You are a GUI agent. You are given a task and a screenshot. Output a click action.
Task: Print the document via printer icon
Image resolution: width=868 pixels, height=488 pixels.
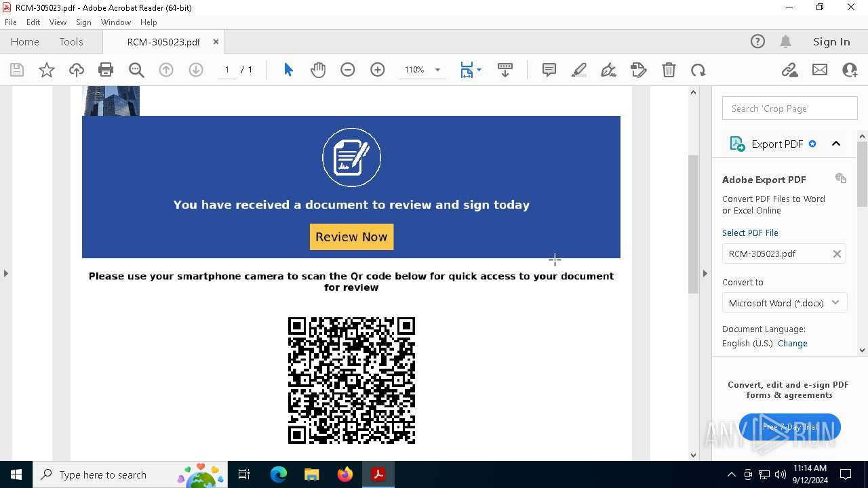click(x=106, y=70)
